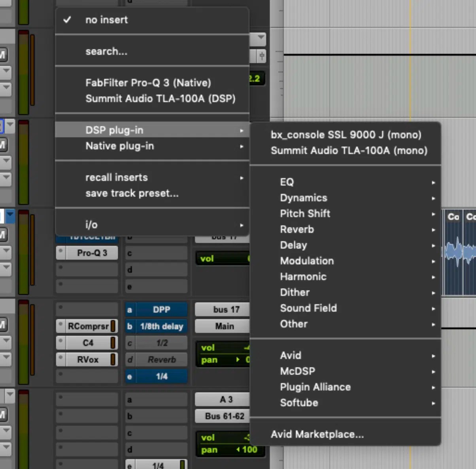The width and height of the screenshot is (476, 469).
Task: Open the 'bus 17' input path selector
Action: point(223,310)
